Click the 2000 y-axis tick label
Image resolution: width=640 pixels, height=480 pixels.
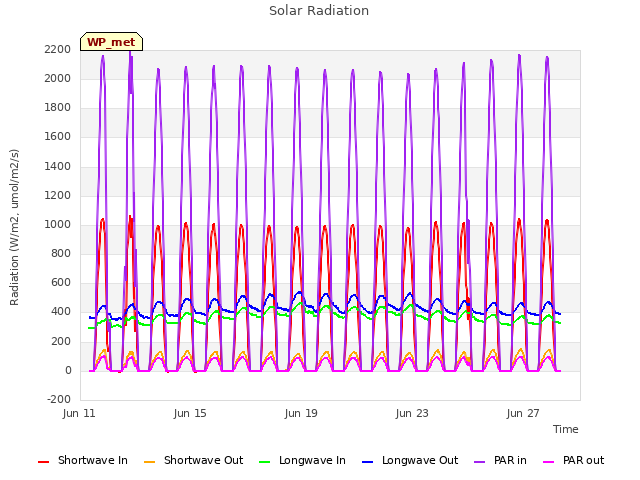tap(58, 78)
